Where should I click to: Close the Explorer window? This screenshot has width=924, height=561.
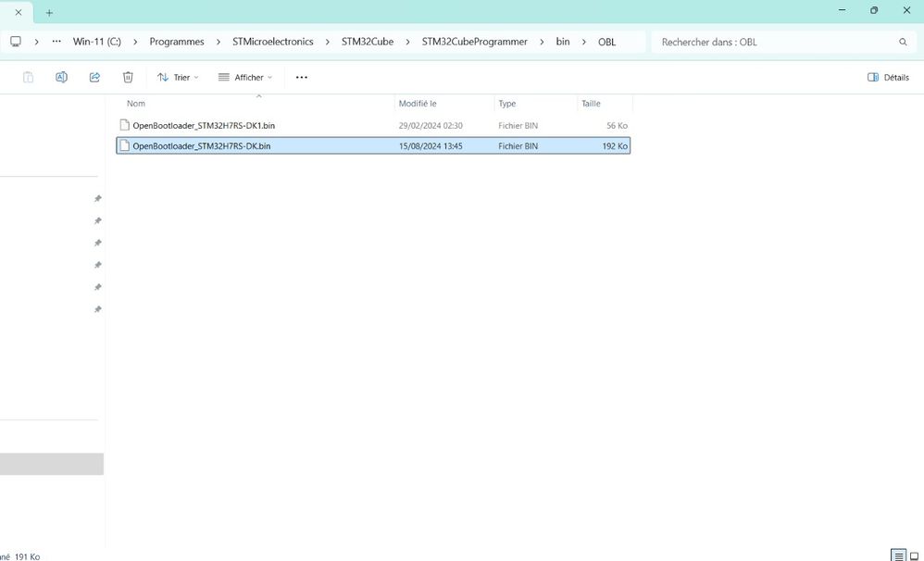tap(906, 10)
